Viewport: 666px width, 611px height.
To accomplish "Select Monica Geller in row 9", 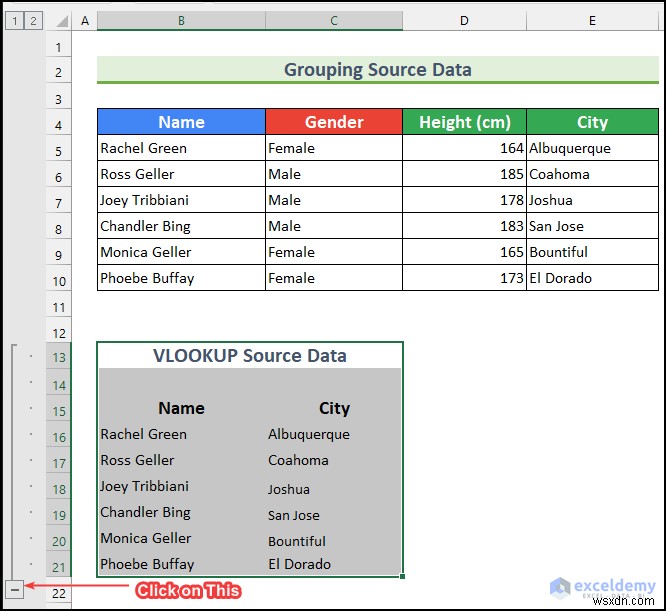I will [181, 252].
